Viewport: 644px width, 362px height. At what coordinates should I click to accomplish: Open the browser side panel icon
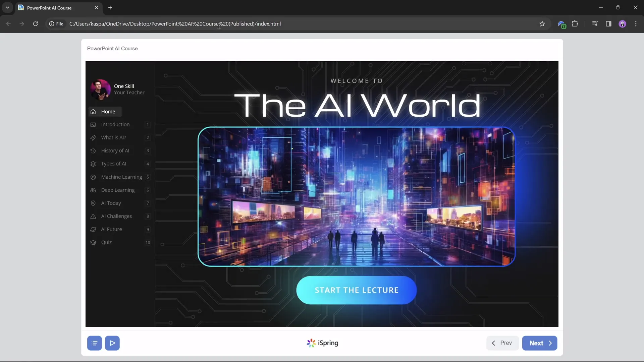(x=609, y=24)
